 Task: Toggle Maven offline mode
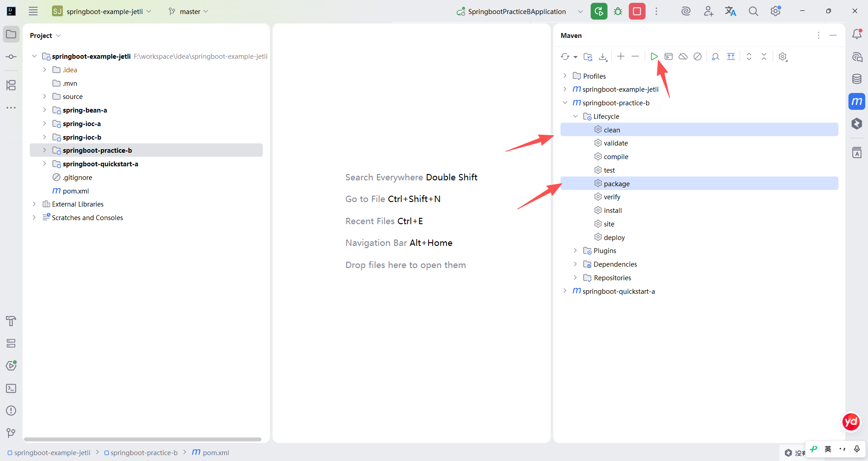(683, 56)
